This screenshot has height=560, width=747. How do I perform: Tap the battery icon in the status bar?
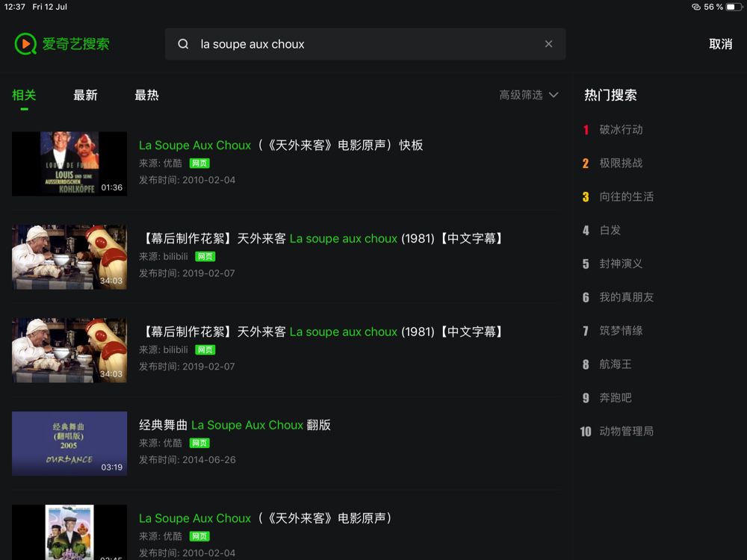pos(734,7)
